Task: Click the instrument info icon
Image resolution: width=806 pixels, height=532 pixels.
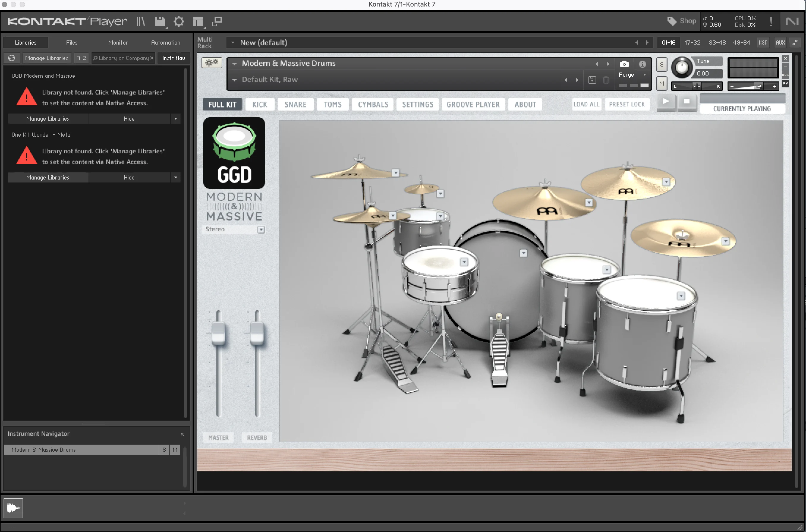Action: [x=642, y=64]
